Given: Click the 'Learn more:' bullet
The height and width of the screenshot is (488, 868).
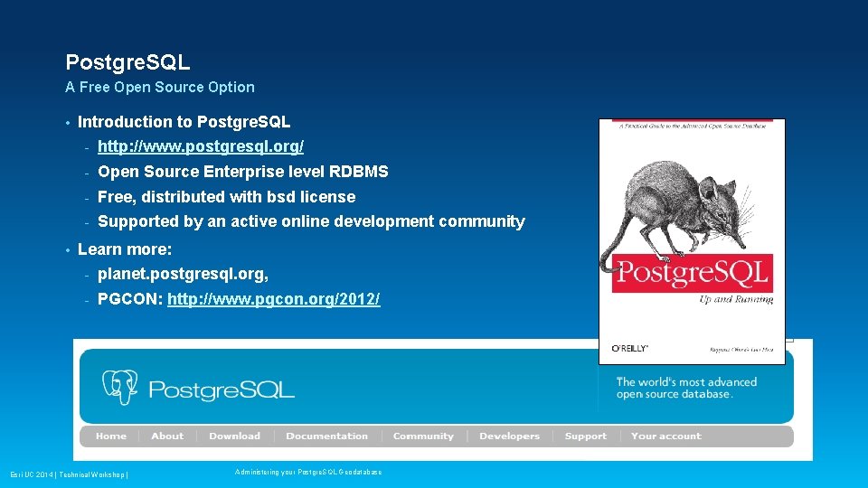Looking at the screenshot, I should tap(125, 249).
